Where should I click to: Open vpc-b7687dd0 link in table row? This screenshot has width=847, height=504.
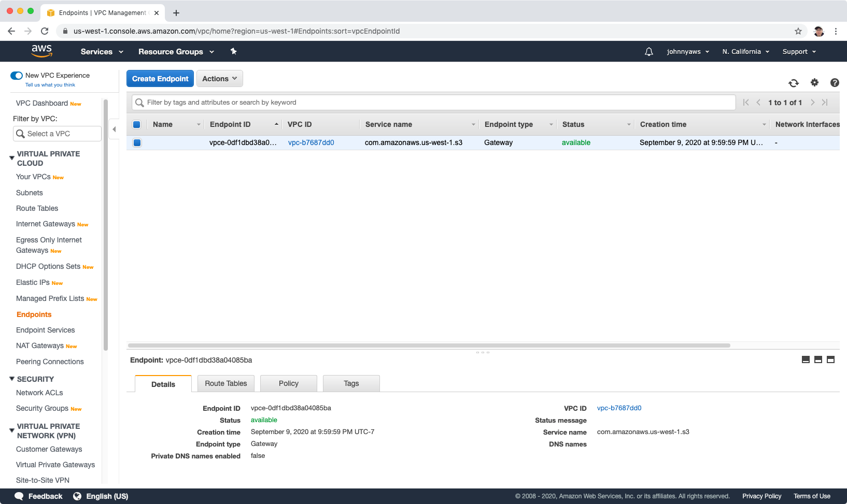point(311,142)
